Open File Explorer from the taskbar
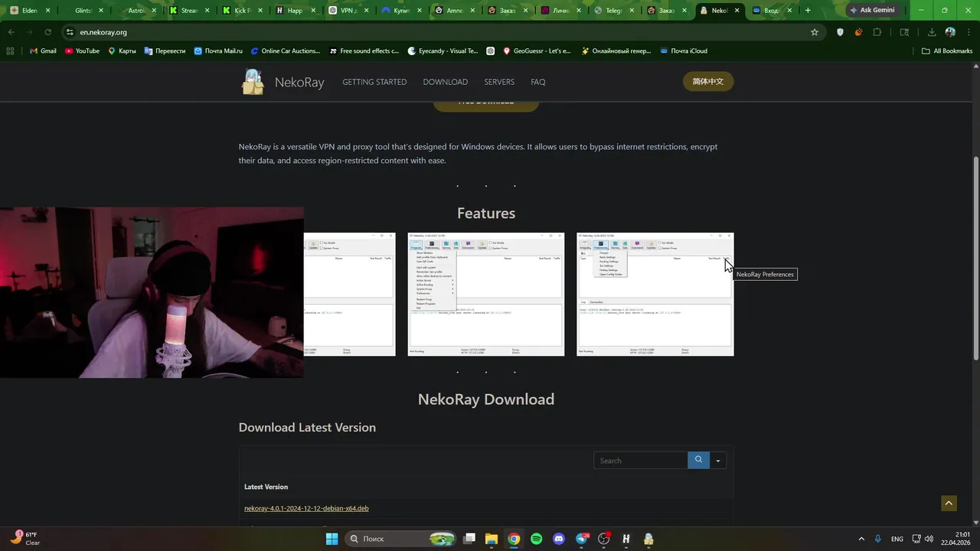 coord(492,539)
